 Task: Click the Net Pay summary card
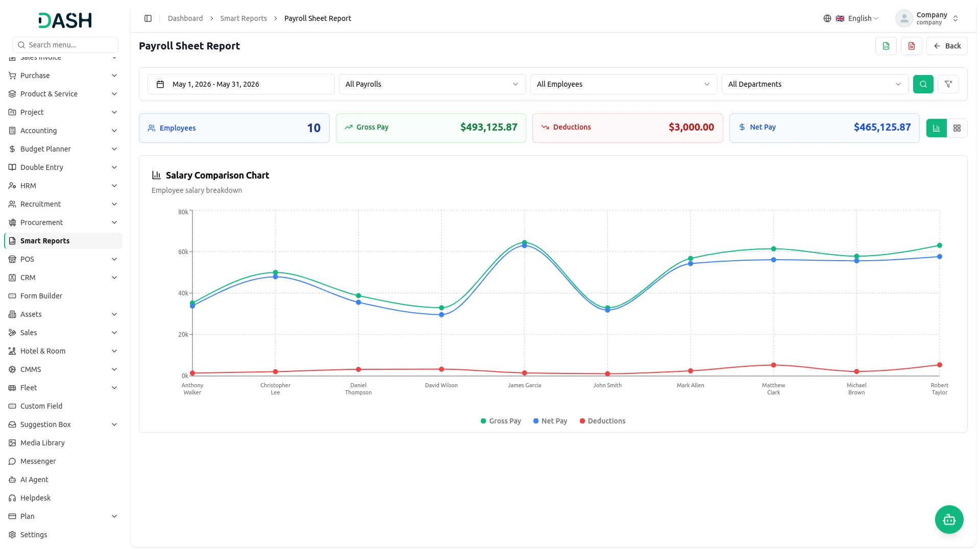[824, 128]
